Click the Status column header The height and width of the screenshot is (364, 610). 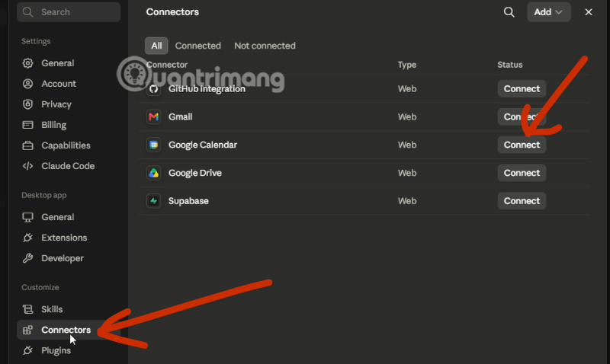tap(509, 65)
